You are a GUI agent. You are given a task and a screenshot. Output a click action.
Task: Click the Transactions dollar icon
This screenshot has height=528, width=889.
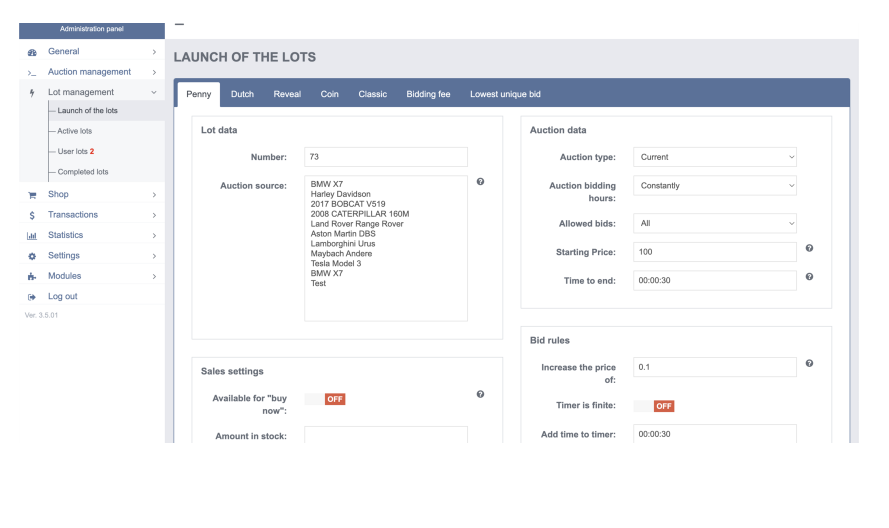[32, 215]
